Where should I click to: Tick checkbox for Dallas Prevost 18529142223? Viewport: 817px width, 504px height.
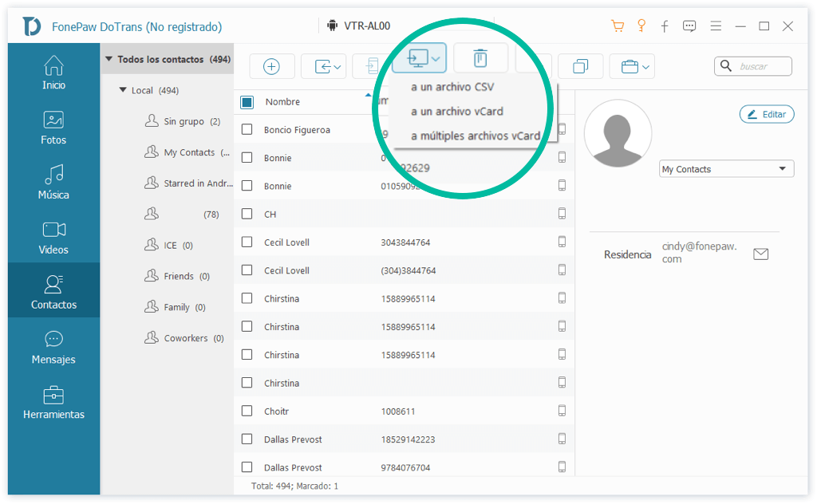pos(247,439)
